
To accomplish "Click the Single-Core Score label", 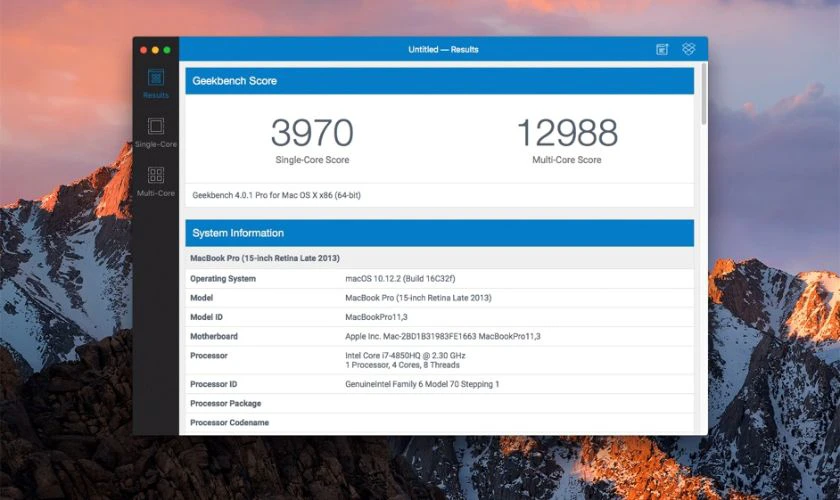I will coord(312,160).
